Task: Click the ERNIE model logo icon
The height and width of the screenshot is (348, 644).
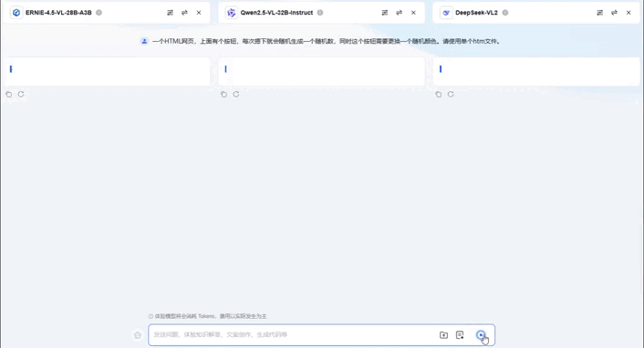Action: pos(16,13)
